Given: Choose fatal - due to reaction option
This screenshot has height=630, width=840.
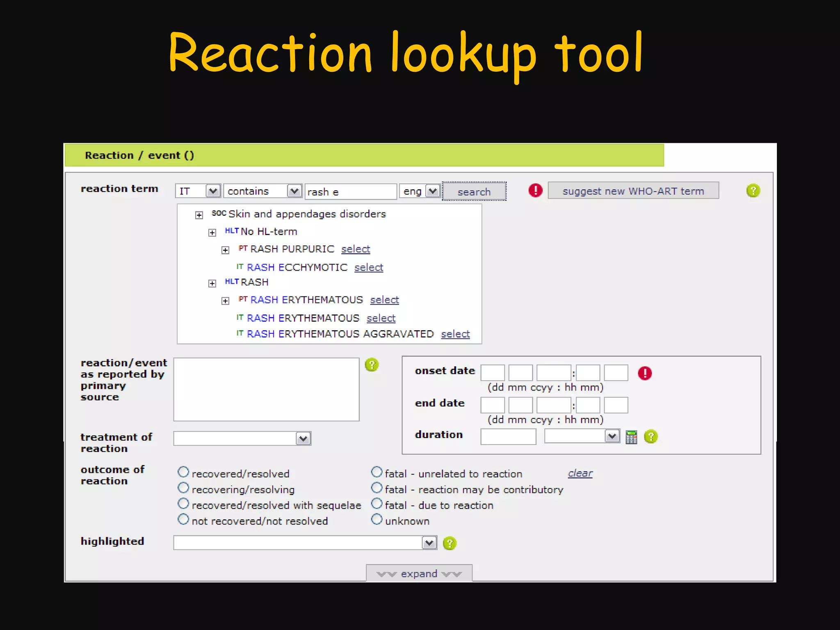Looking at the screenshot, I should coord(377,504).
